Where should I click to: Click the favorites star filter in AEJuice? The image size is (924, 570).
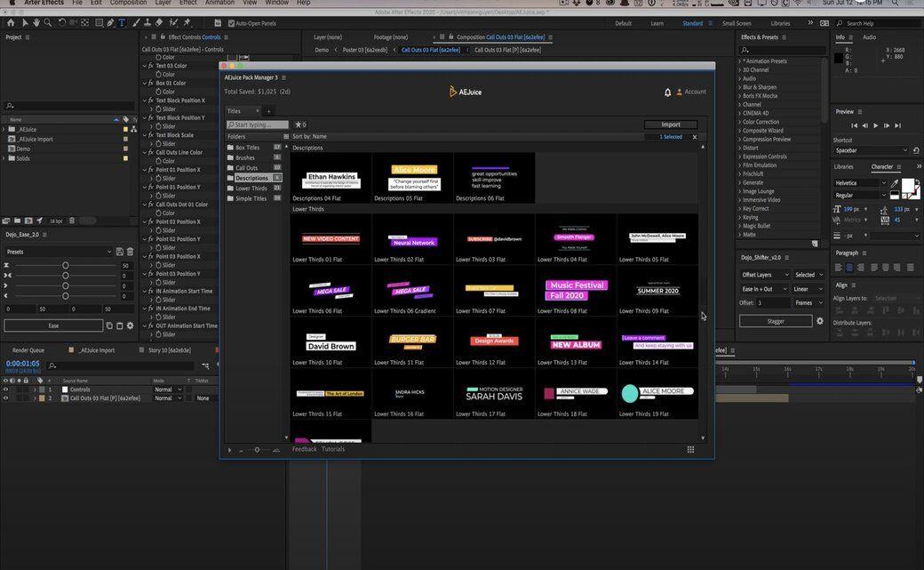pos(300,124)
